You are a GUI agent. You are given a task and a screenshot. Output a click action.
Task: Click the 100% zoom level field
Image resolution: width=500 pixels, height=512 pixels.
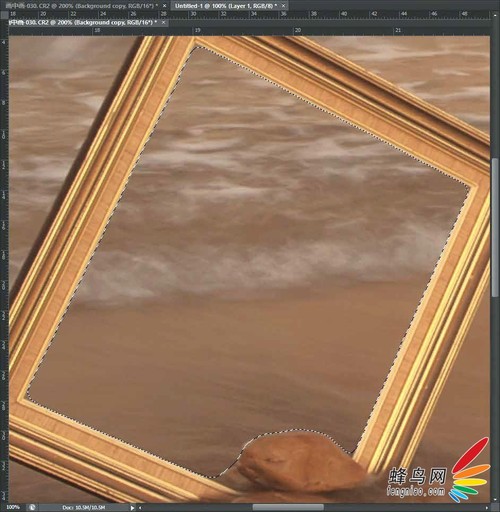click(x=13, y=507)
